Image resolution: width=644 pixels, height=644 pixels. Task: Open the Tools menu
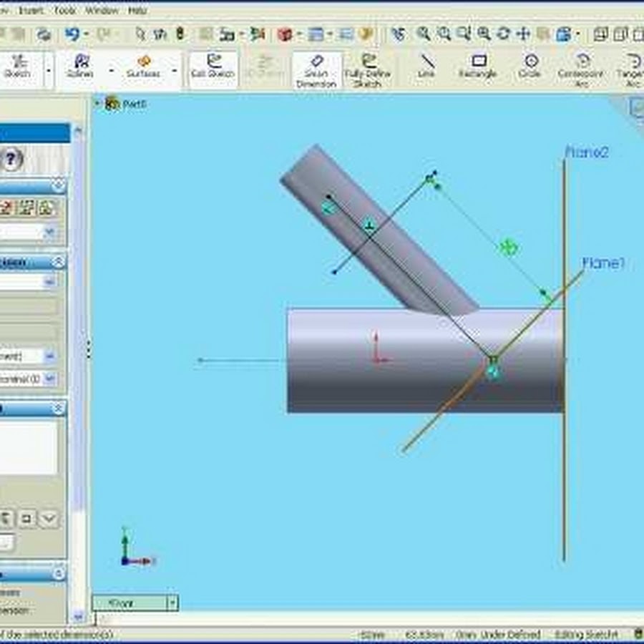tap(64, 11)
